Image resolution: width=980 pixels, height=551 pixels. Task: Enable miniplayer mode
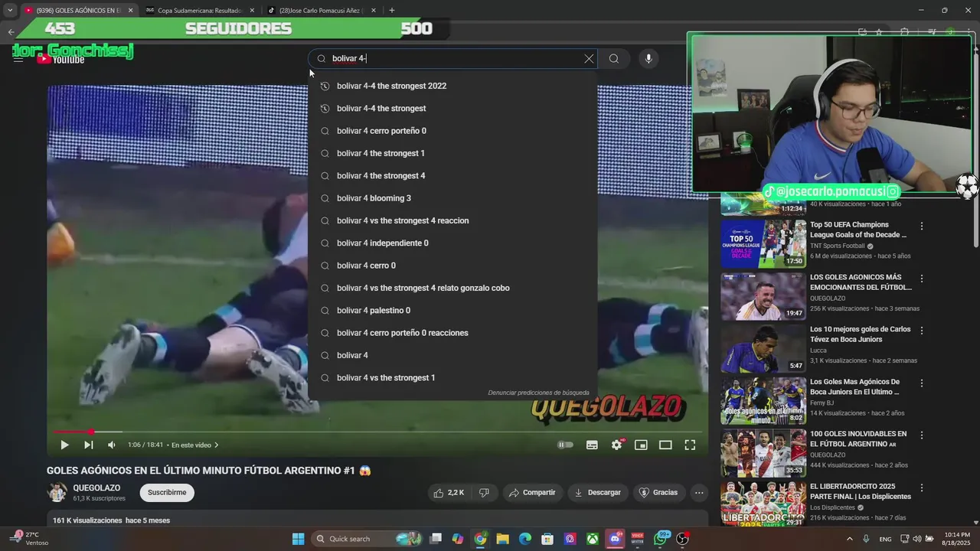(x=641, y=445)
